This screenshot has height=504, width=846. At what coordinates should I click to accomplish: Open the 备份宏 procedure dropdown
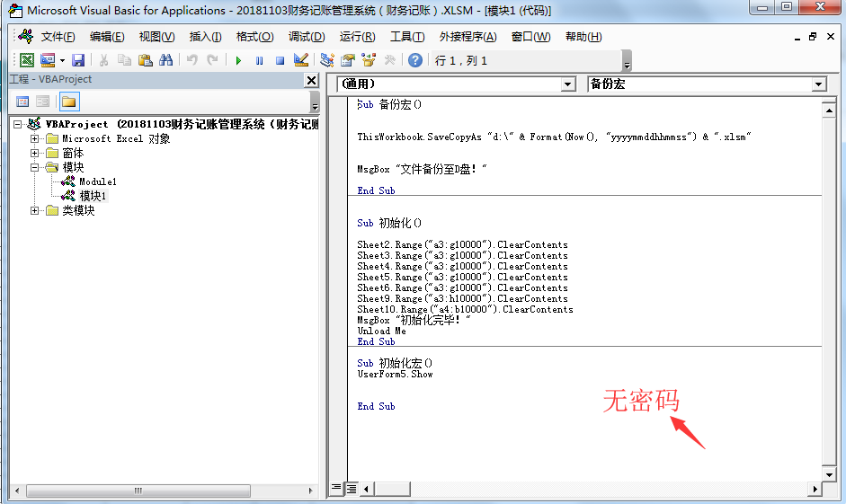coord(818,84)
